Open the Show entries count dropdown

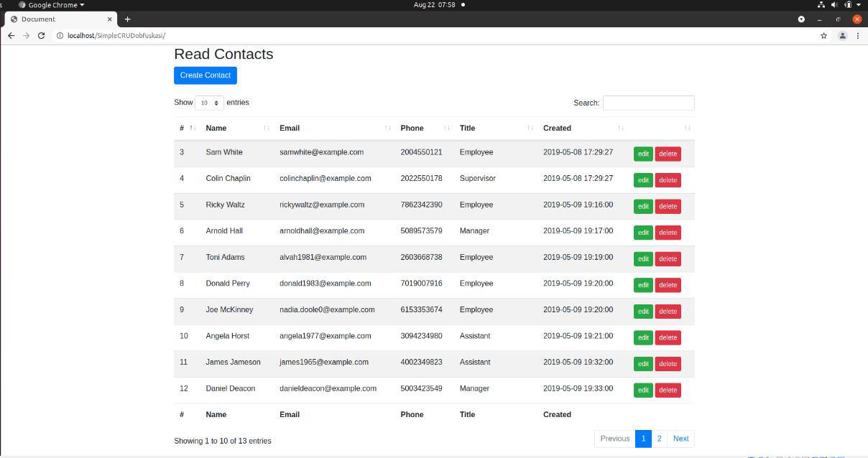[x=209, y=103]
